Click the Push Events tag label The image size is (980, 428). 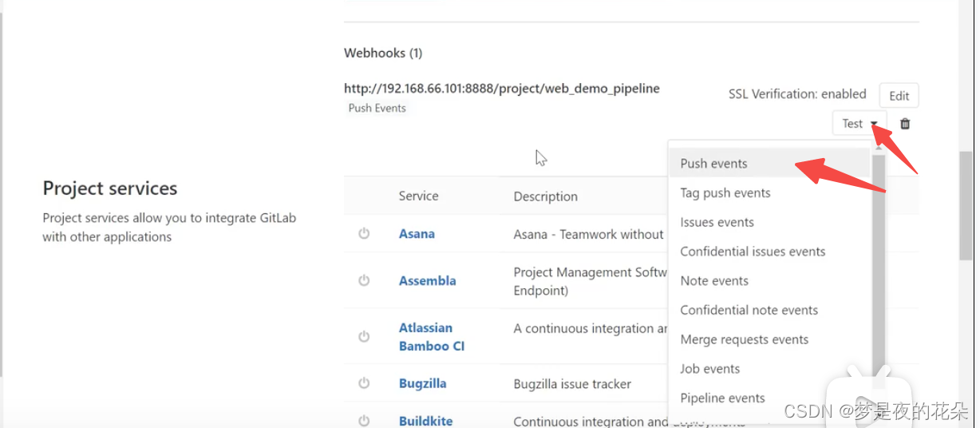377,108
